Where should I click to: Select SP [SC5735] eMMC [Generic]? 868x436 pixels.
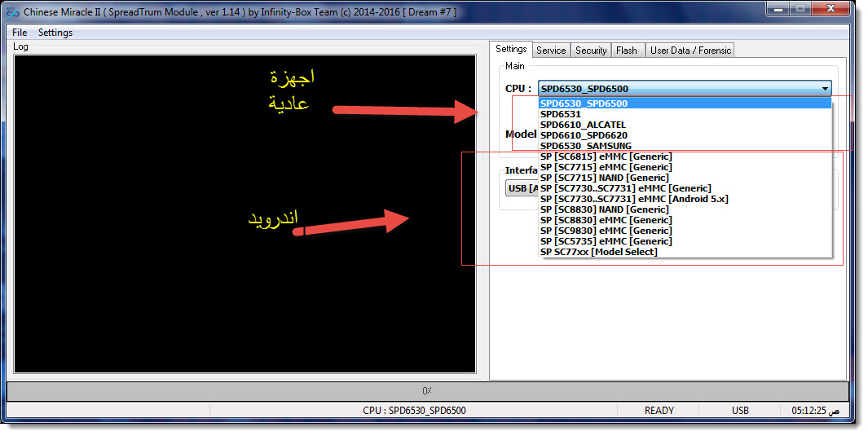[x=685, y=241]
